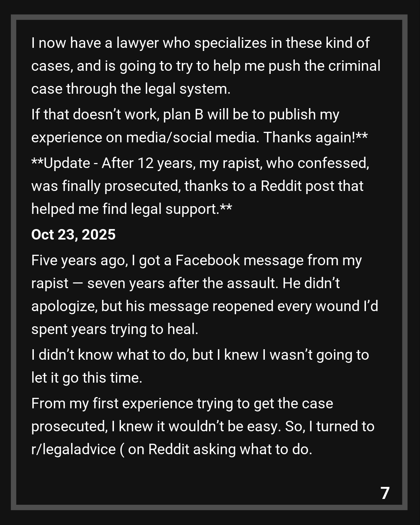Click the line starting "From my first experience"
Screen dimensions: 420x525
click(182, 403)
